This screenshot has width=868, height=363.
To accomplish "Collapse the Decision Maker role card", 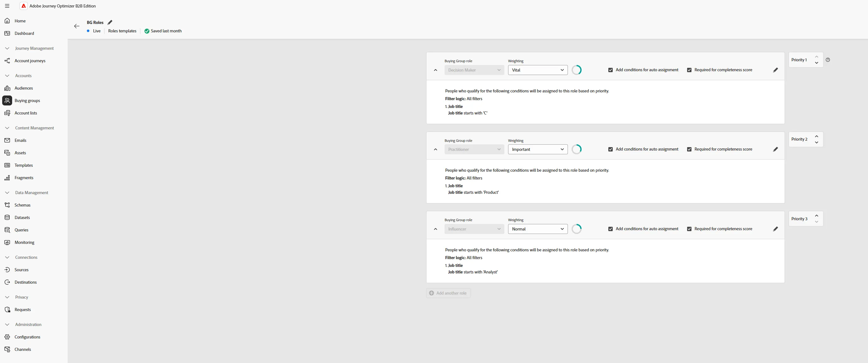I will tap(435, 70).
